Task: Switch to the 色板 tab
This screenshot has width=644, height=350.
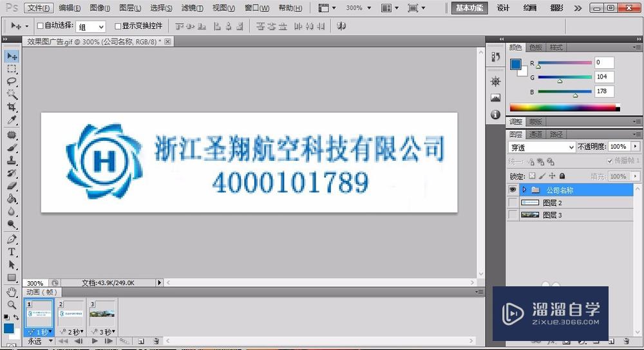Action: (536, 48)
